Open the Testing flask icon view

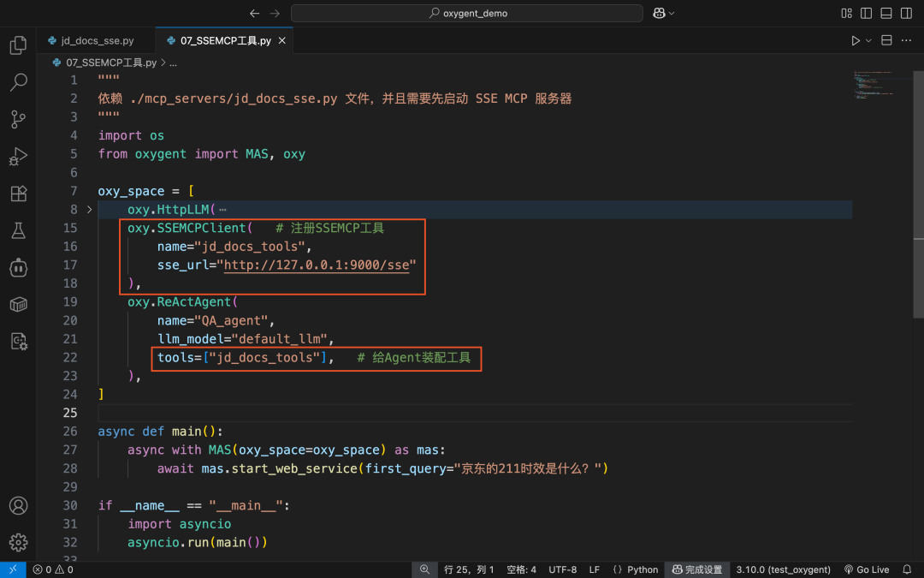coord(18,230)
